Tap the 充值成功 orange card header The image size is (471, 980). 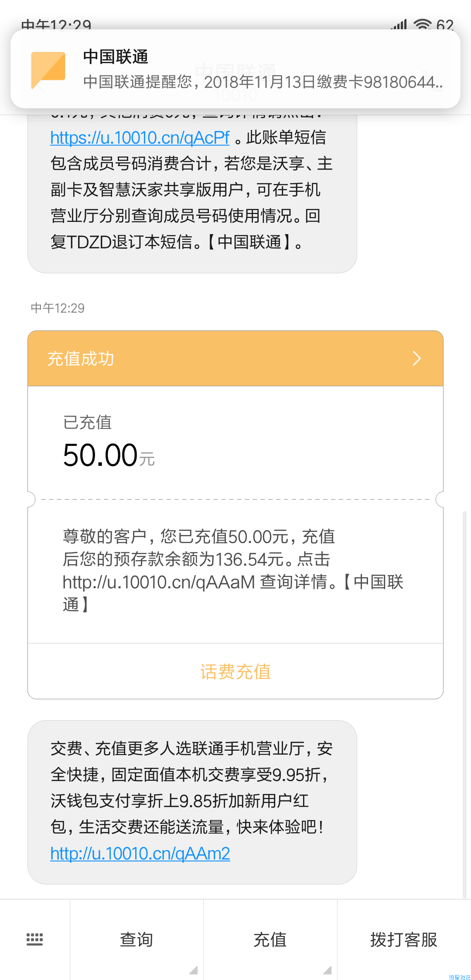[x=235, y=358]
